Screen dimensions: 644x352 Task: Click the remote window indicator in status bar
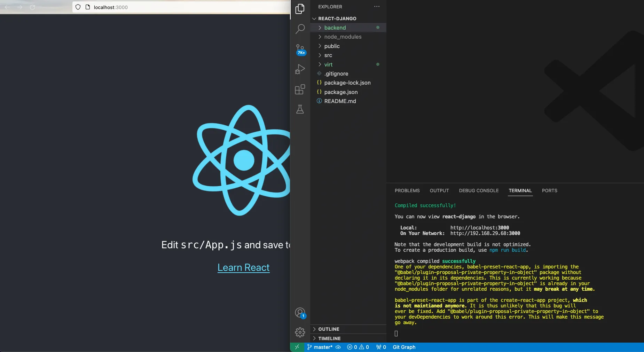click(x=297, y=347)
